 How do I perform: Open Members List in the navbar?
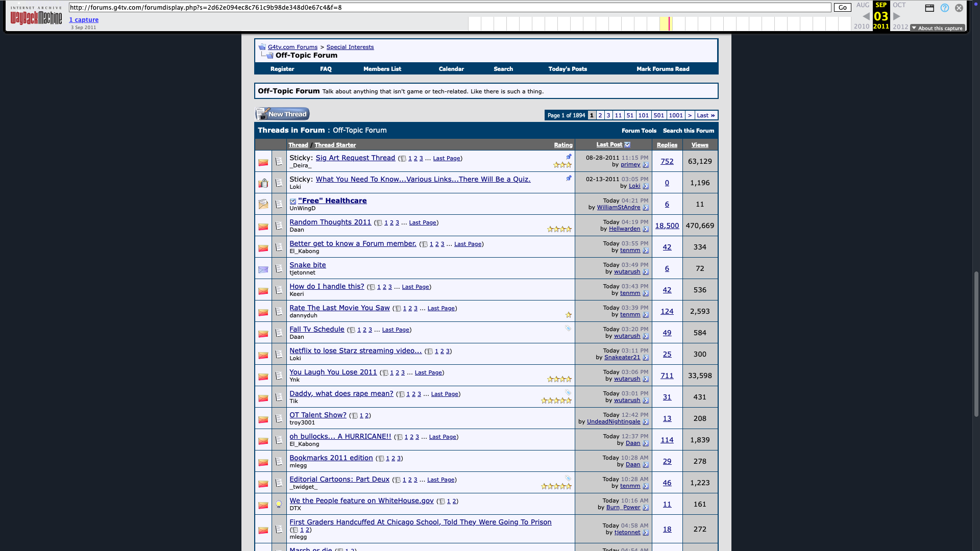tap(382, 69)
